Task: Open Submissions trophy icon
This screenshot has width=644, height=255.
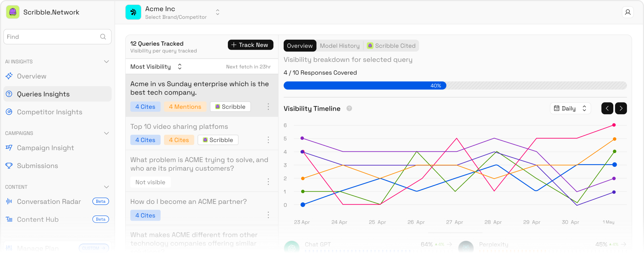Action: point(9,165)
